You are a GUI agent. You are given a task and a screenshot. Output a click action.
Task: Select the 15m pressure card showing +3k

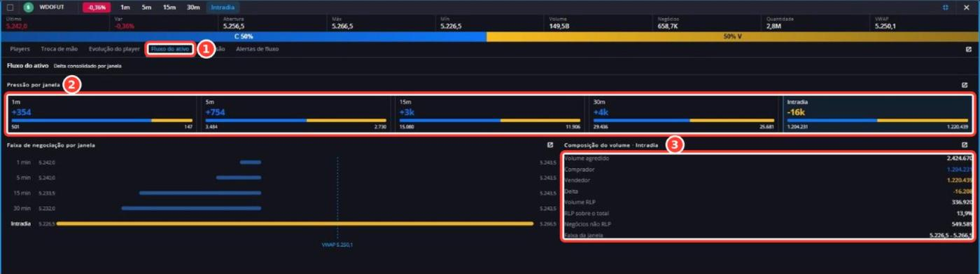[489, 114]
